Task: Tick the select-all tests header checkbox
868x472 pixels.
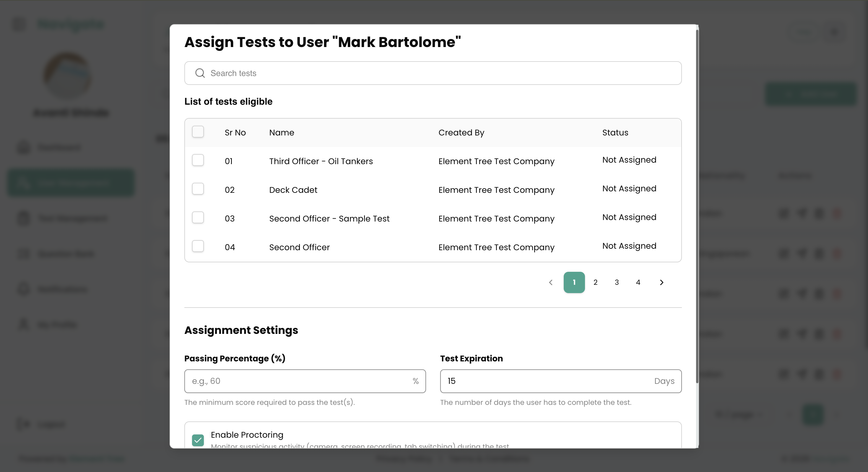Action: [198, 132]
